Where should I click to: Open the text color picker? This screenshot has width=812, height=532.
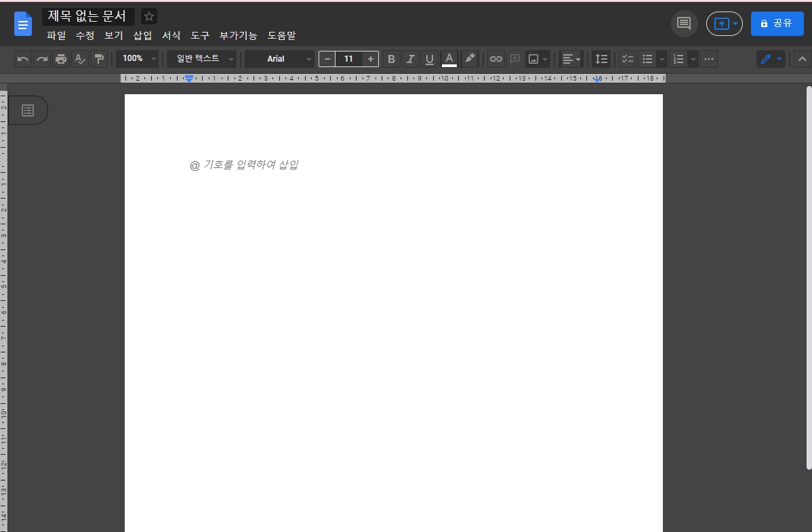coord(449,59)
